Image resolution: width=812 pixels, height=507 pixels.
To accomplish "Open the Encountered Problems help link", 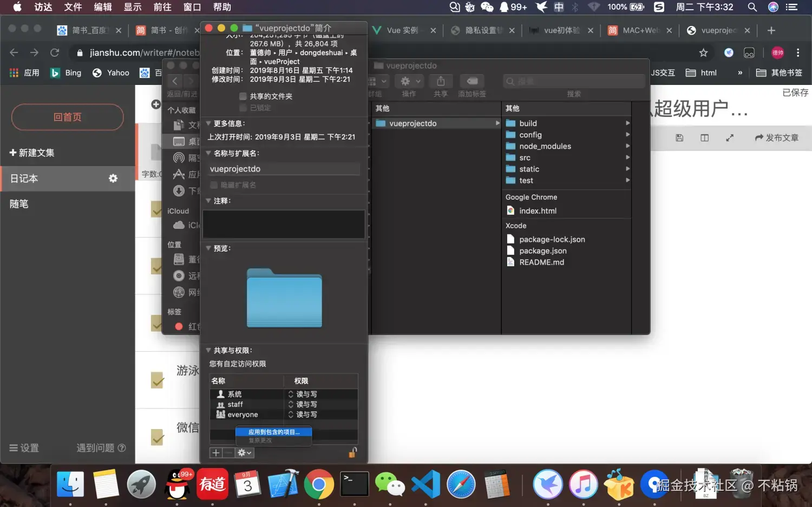I will point(101,448).
